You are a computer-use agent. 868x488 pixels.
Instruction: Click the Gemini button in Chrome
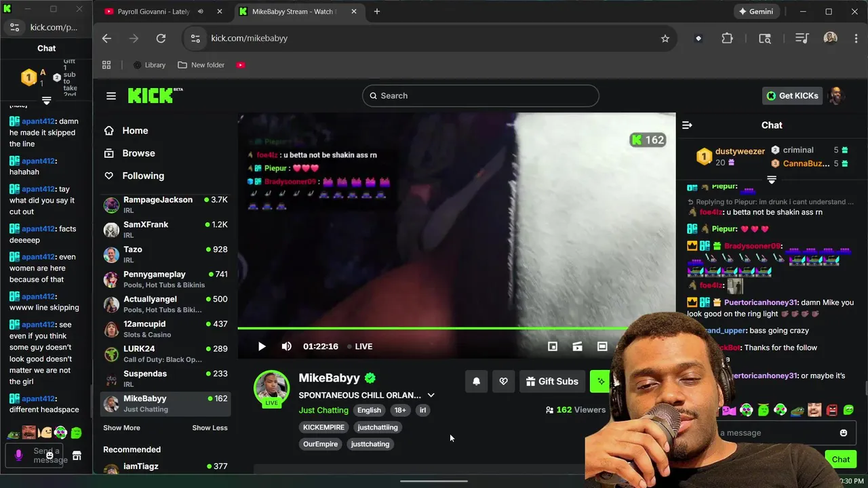(x=756, y=12)
